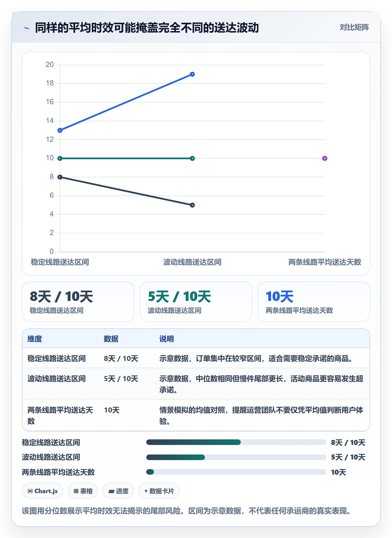Click the lightning icon beside the title
The image size is (392, 538).
(x=27, y=28)
